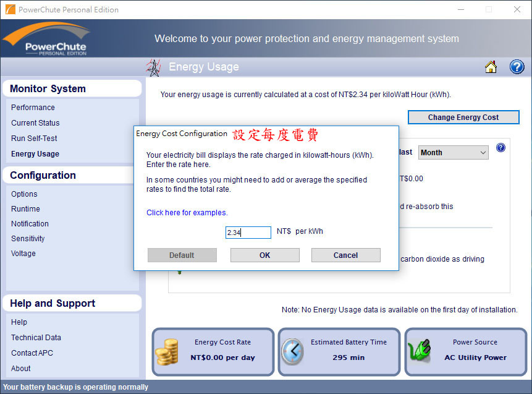Viewport: 532px width, 394px height.
Task: Click Cancel in Energy Cost Configuration
Action: [346, 255]
